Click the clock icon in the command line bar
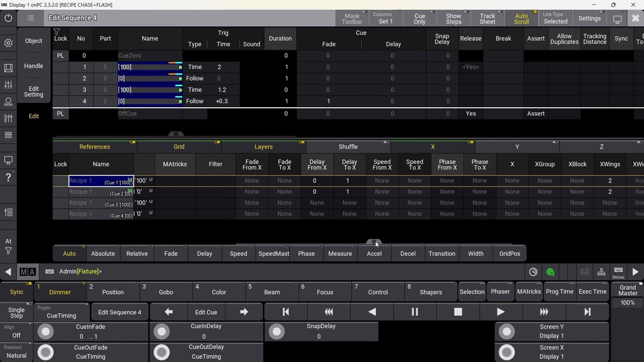The height and width of the screenshot is (362, 644). [x=533, y=272]
